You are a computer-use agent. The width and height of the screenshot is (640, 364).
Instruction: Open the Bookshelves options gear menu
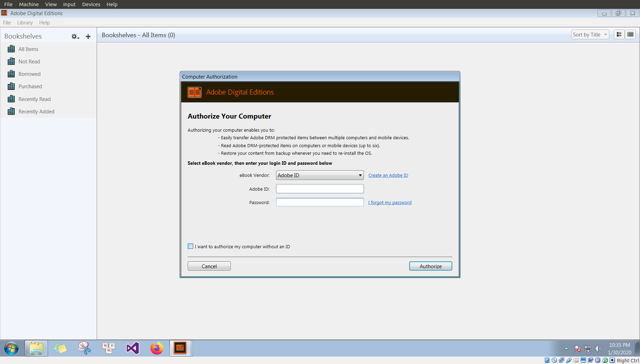point(75,36)
